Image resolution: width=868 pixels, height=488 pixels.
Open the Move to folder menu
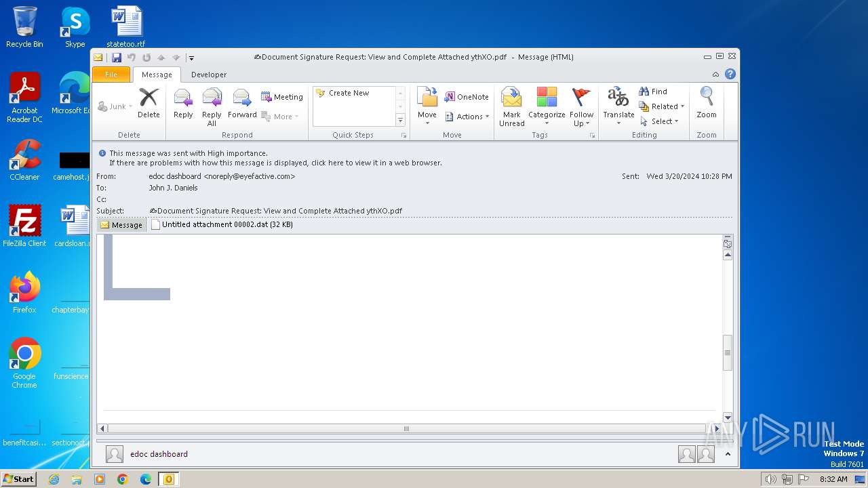click(x=427, y=106)
